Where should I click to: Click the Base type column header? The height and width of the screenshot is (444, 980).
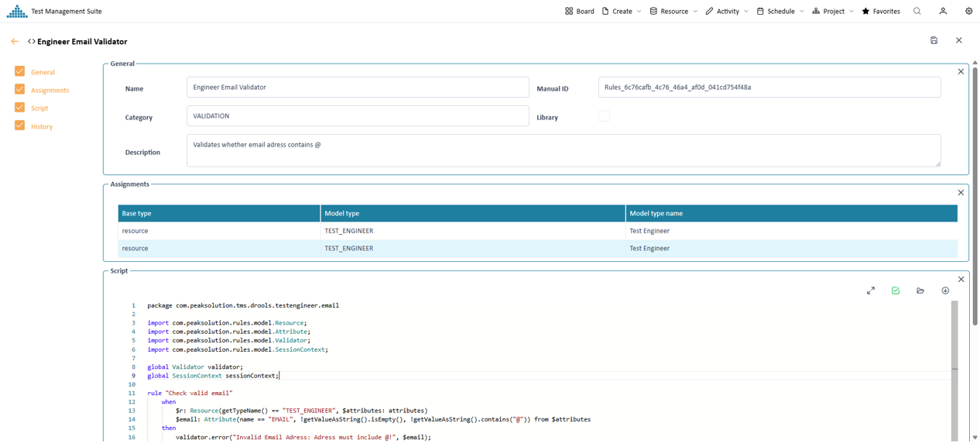click(x=219, y=213)
